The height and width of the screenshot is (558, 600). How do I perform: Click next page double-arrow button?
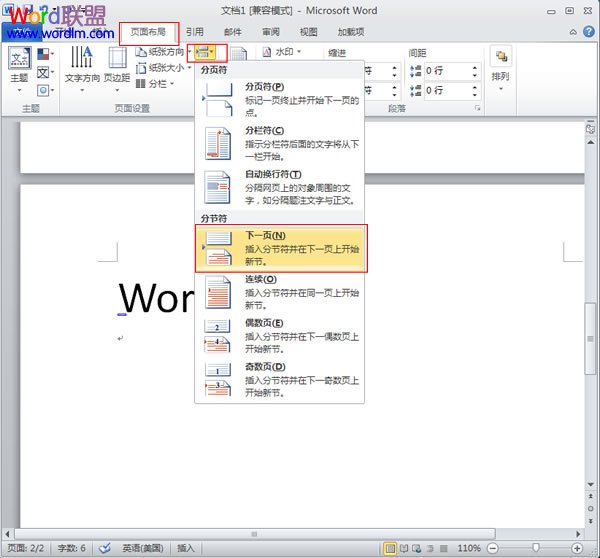tap(590, 521)
